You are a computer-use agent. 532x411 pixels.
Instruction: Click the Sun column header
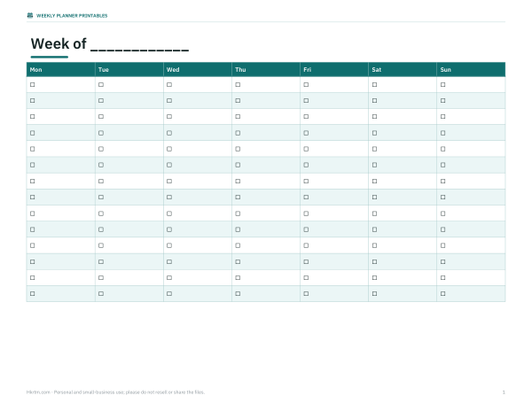click(471, 69)
